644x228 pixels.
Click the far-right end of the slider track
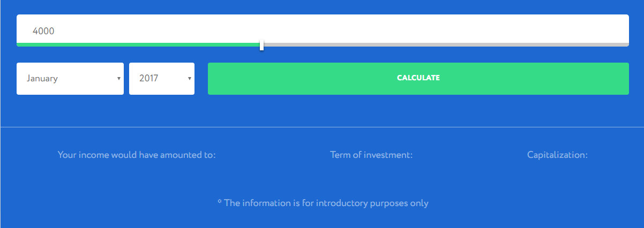click(626, 44)
